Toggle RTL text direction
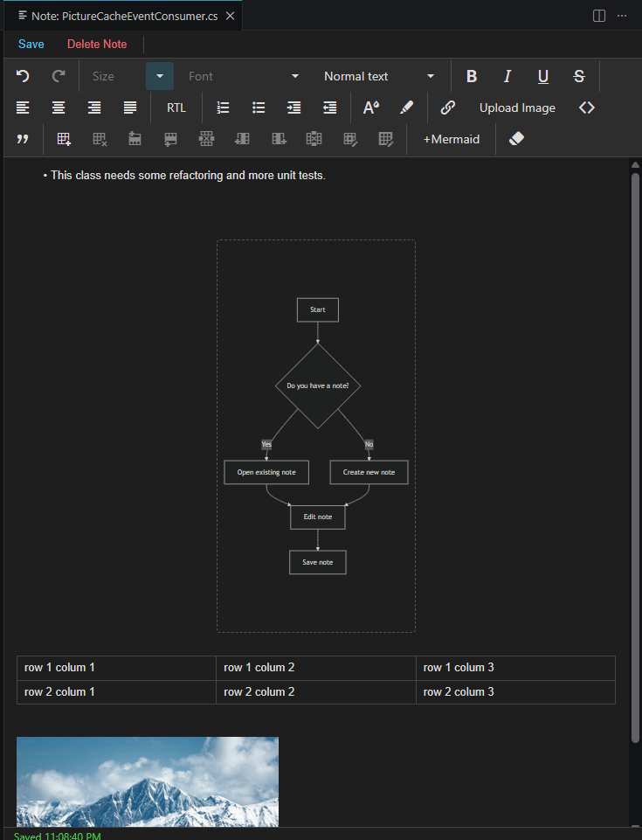The image size is (642, 840). coord(176,108)
